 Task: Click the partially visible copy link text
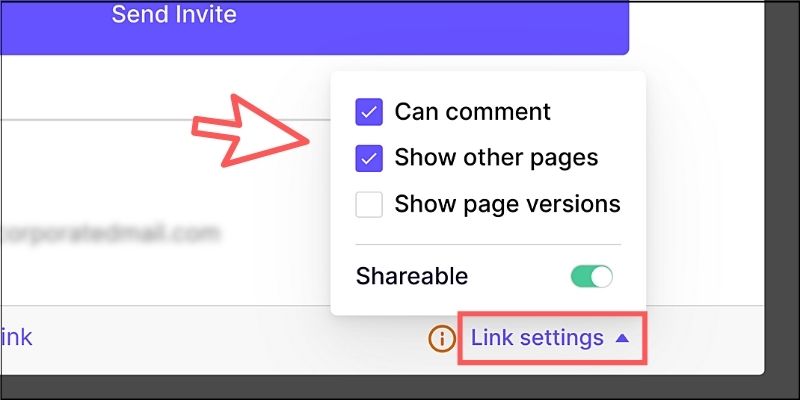point(16,338)
